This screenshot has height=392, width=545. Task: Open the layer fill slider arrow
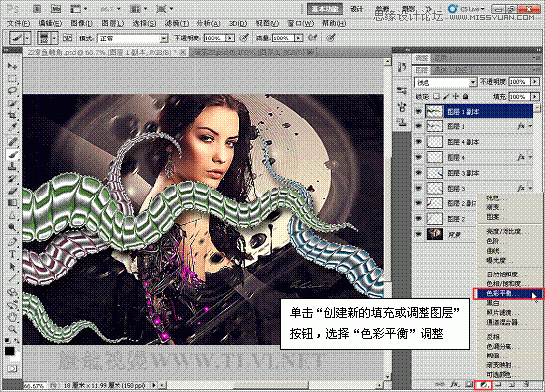pyautogui.click(x=534, y=96)
